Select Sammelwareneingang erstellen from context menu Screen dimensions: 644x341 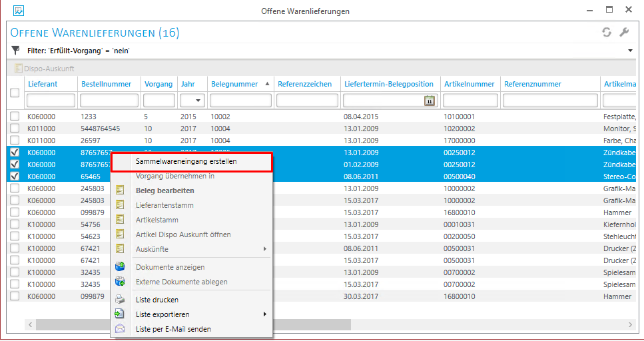click(x=191, y=161)
